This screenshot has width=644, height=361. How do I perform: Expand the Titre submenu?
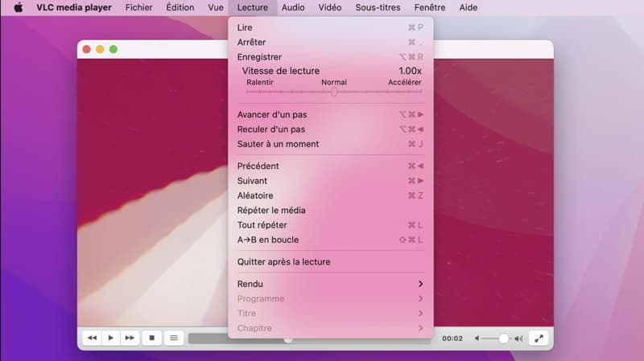[x=331, y=314]
